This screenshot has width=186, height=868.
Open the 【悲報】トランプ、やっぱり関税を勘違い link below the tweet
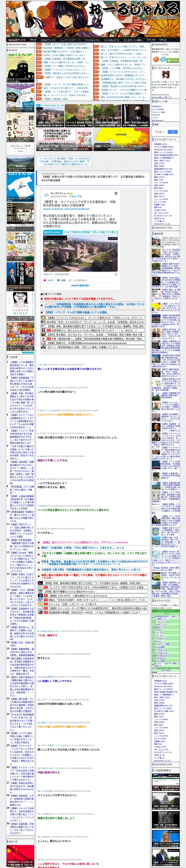[x=76, y=312]
